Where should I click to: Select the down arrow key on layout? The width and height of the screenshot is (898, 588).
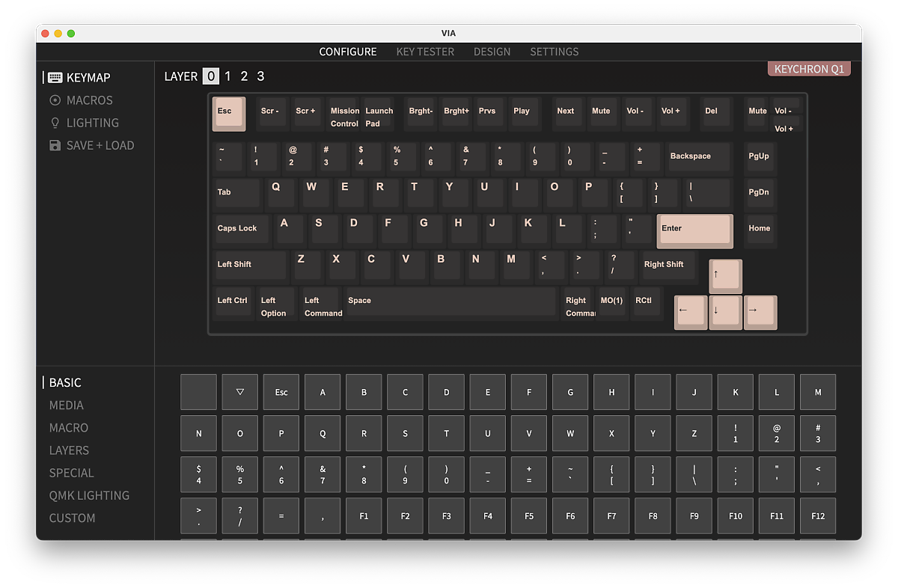tap(726, 313)
